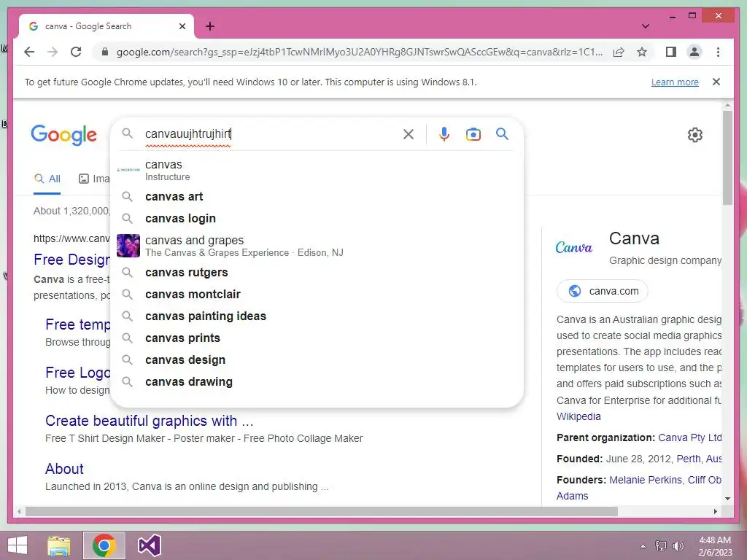
Task: Start voice search with microphone
Action: tap(444, 134)
